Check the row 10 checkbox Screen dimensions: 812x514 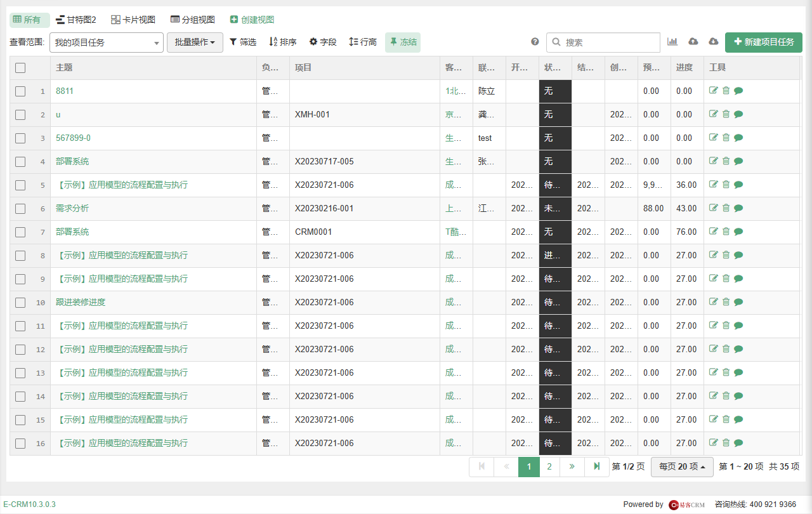pyautogui.click(x=20, y=302)
